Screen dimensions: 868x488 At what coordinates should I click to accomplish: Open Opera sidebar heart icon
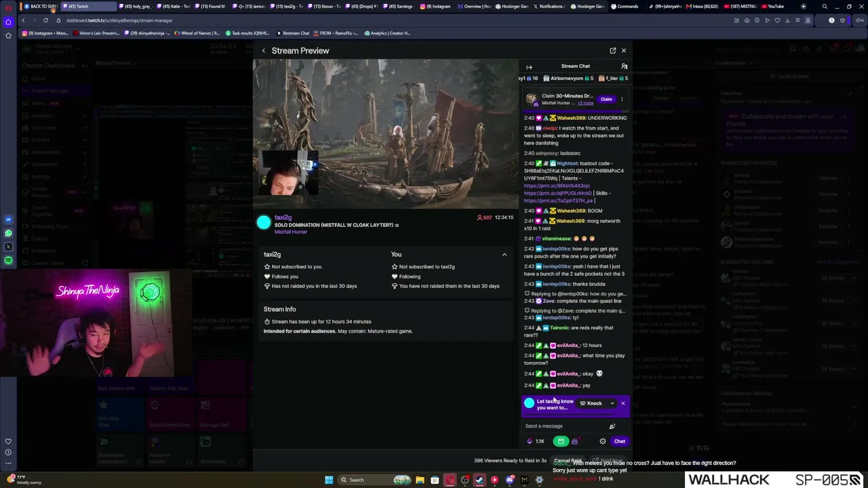8,441
